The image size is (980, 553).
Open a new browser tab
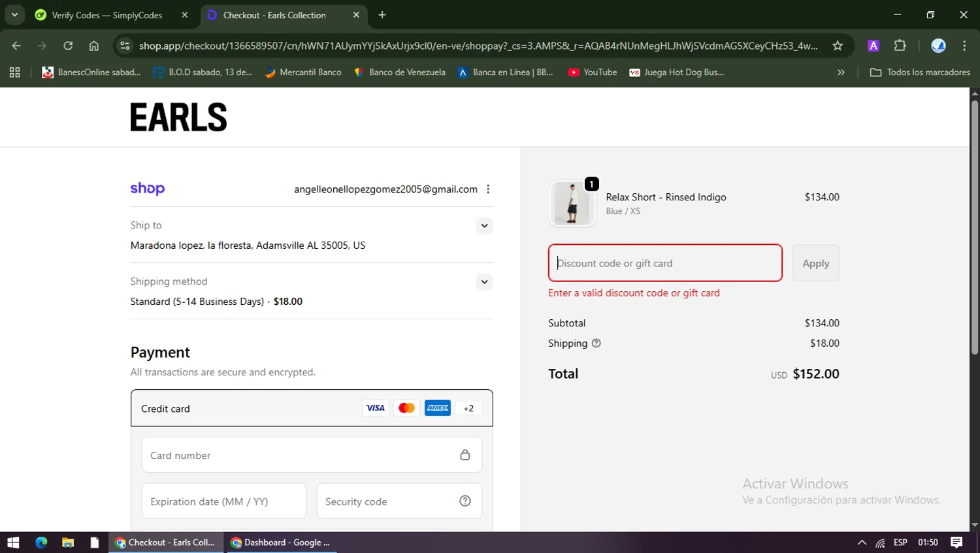click(x=382, y=15)
